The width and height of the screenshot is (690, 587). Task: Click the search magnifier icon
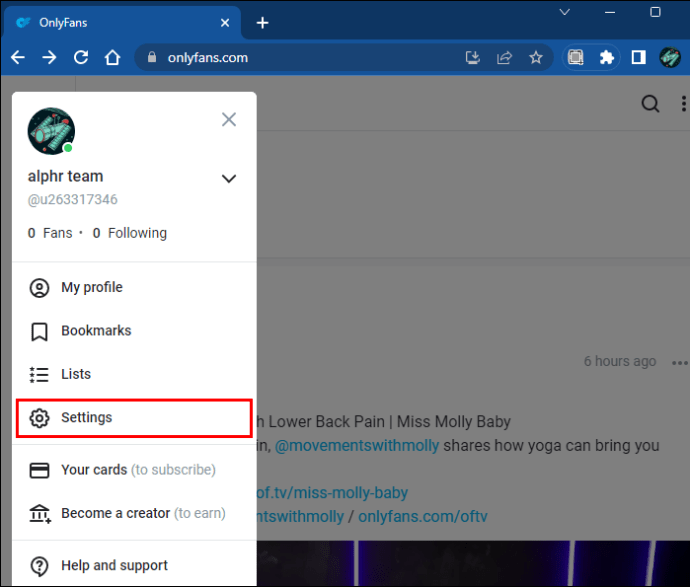tap(650, 104)
